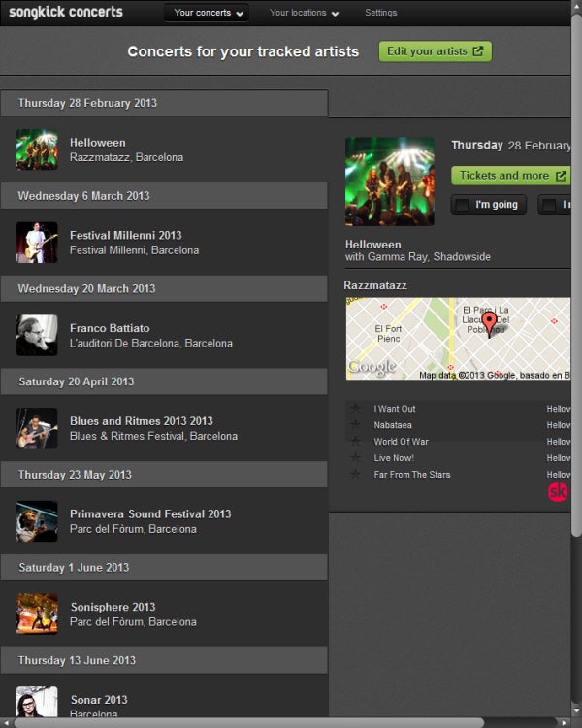Image resolution: width=582 pixels, height=728 pixels.
Task: Click the Razzmatazz venue heading
Action: point(375,285)
